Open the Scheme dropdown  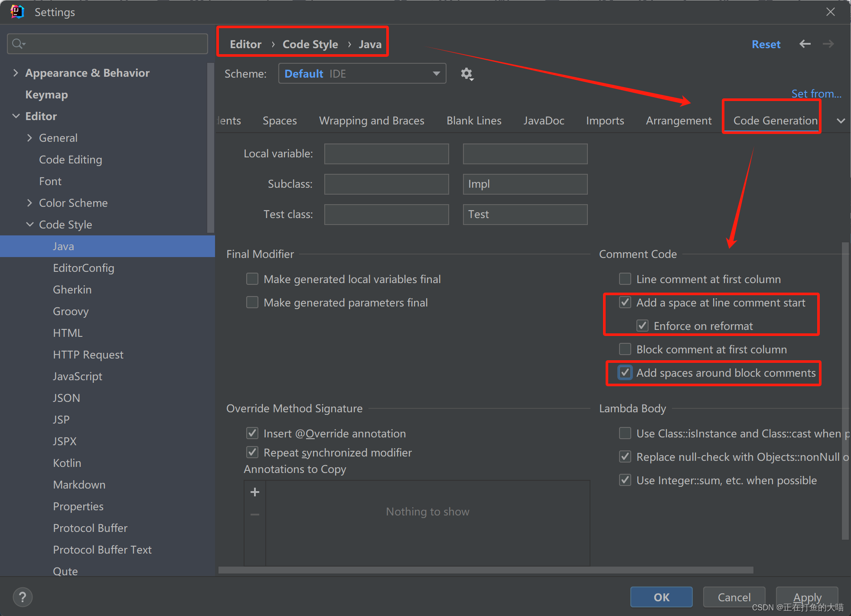pyautogui.click(x=362, y=74)
